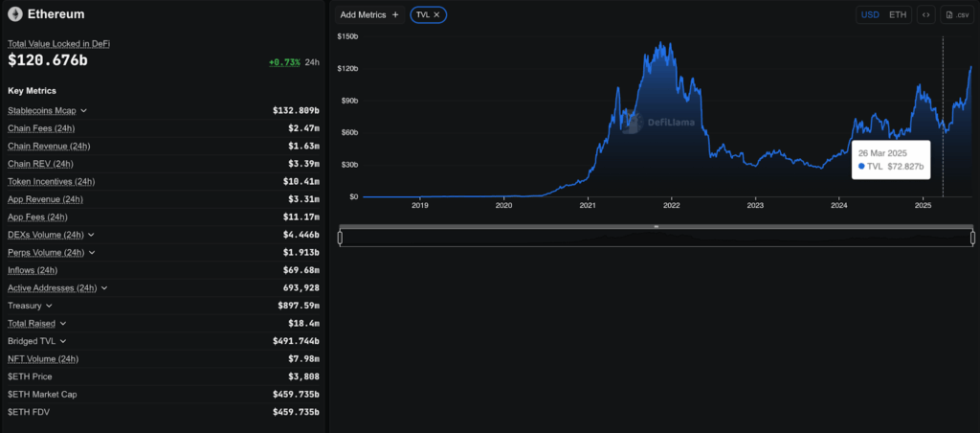Click the left handle of the range slider
980x433 pixels.
(x=340, y=238)
